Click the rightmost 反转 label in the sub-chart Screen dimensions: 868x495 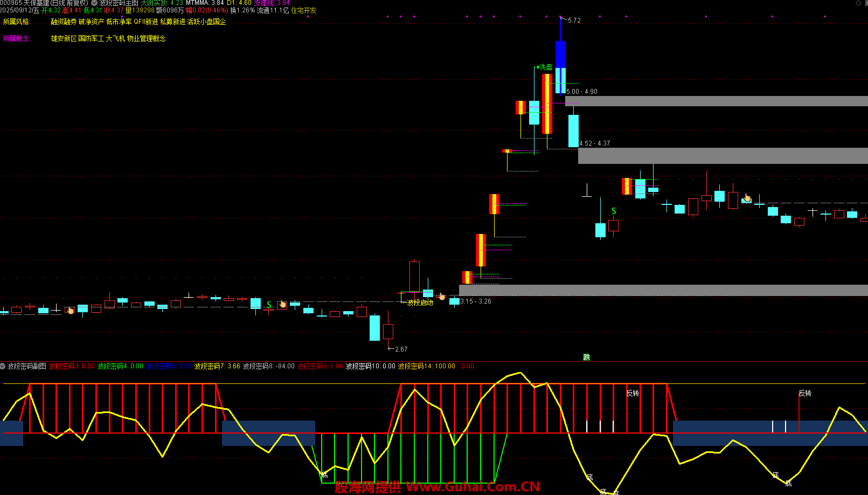[x=805, y=393]
